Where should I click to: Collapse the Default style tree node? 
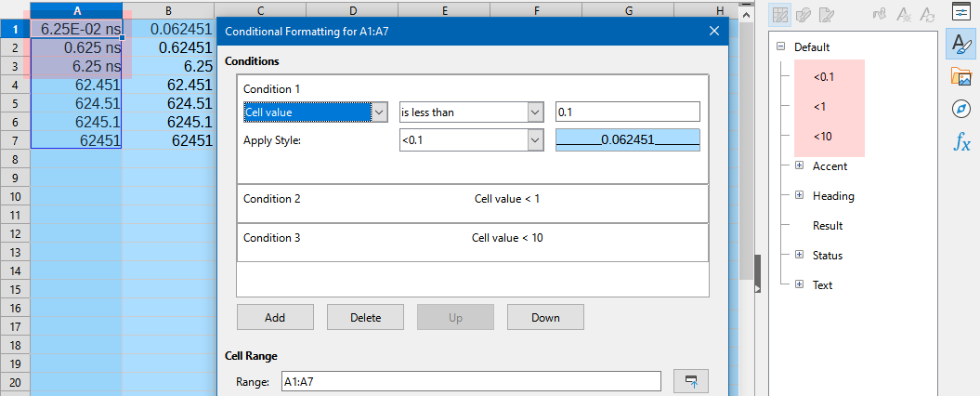(781, 46)
